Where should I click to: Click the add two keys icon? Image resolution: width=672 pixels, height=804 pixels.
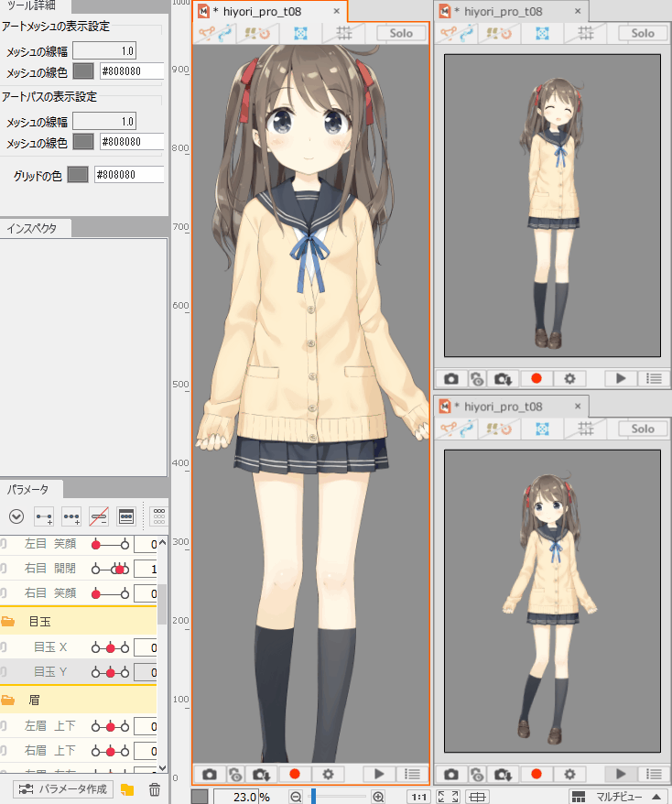(x=44, y=516)
